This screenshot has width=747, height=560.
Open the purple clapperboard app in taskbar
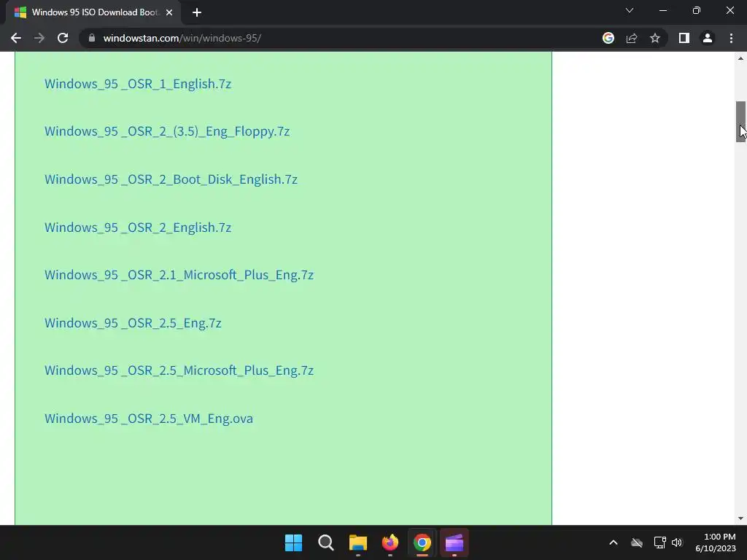[x=454, y=542]
